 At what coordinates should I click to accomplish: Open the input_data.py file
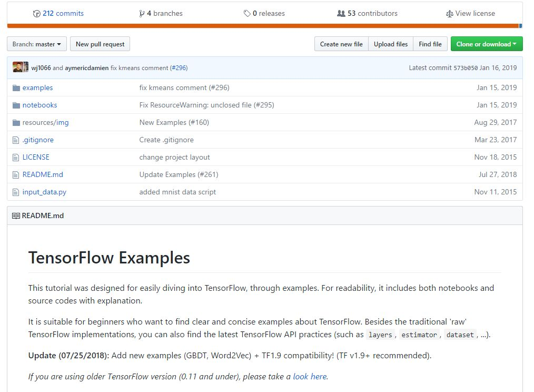(x=44, y=192)
